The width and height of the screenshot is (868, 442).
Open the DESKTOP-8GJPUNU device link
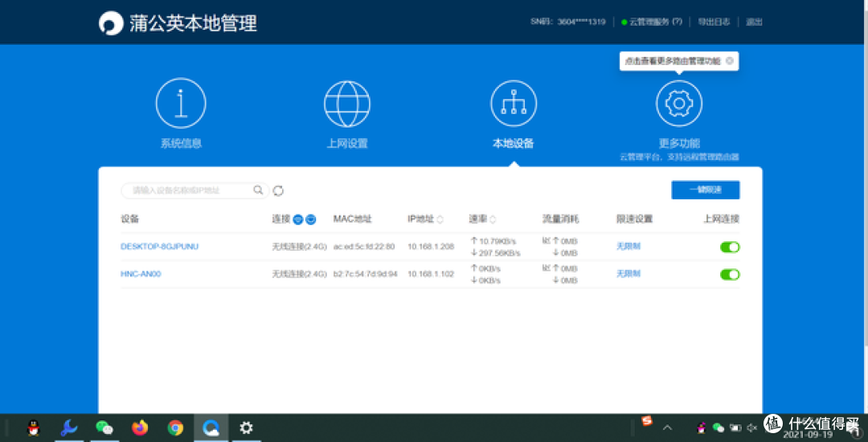[x=159, y=247]
